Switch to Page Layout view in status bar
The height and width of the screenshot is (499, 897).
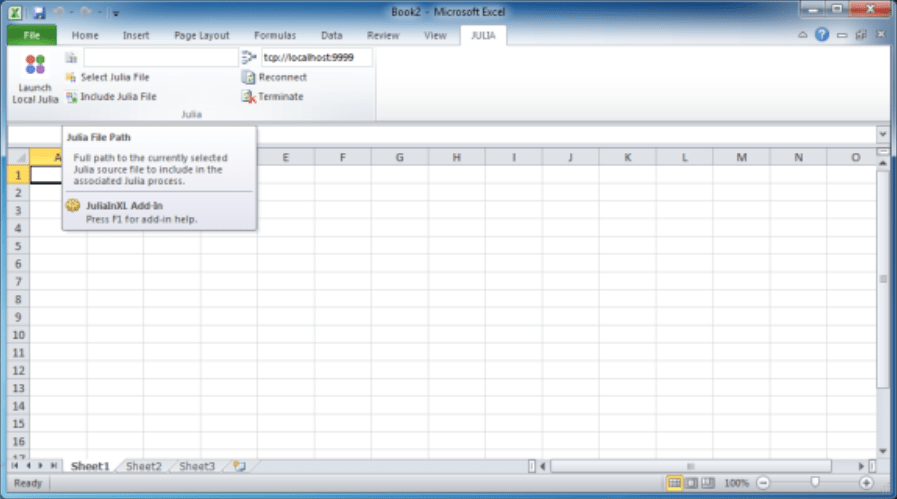pyautogui.click(x=692, y=483)
